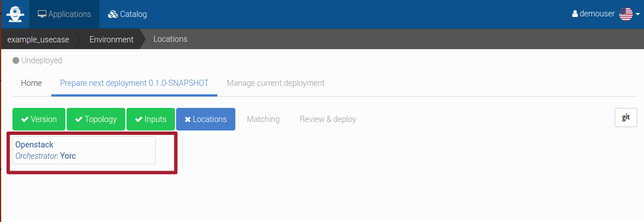The height and width of the screenshot is (222, 644).
Task: Open the Matching step
Action: [x=263, y=119]
